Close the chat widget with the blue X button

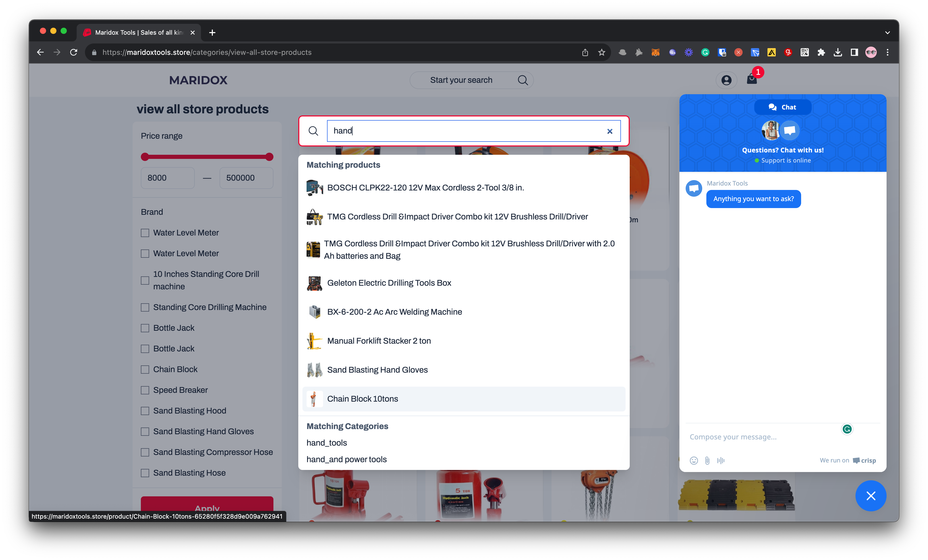click(x=871, y=496)
